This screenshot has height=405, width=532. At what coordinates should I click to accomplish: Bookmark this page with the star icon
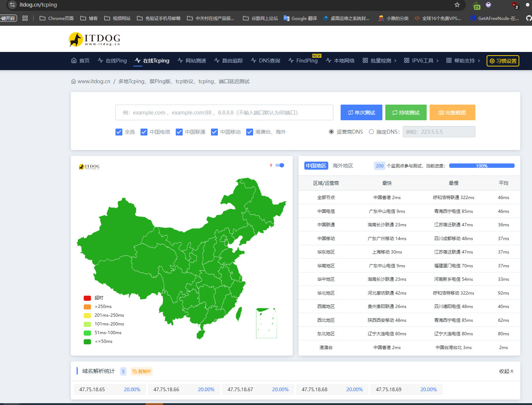[x=457, y=5]
